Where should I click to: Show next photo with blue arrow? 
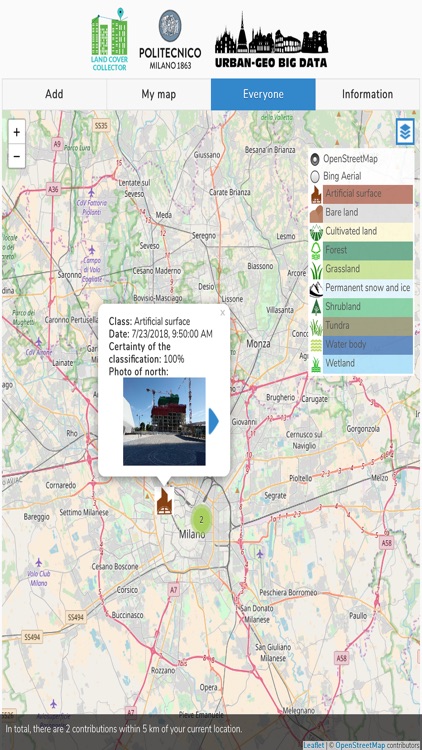(x=214, y=421)
